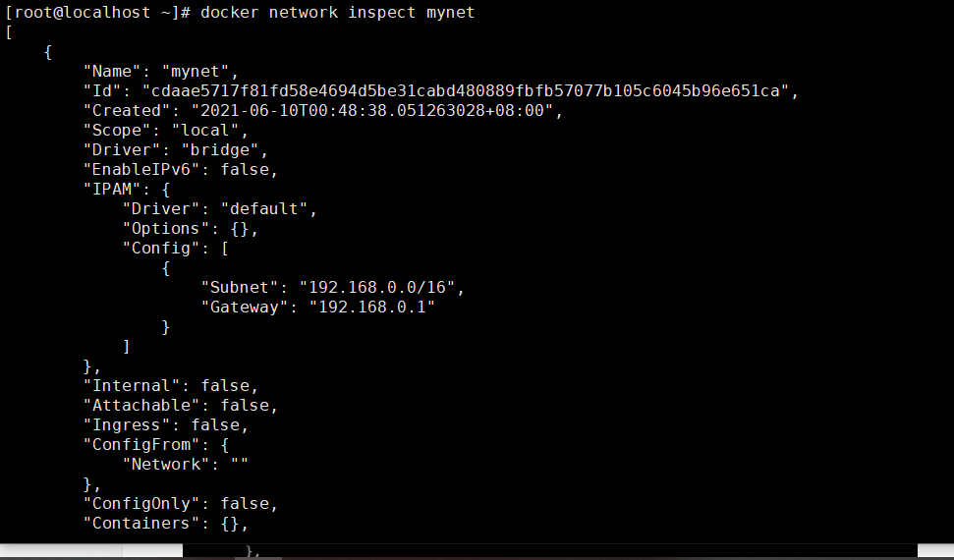This screenshot has width=954, height=560.
Task: Click the Gateway 192.168.0.1 value
Action: pyautogui.click(x=372, y=307)
